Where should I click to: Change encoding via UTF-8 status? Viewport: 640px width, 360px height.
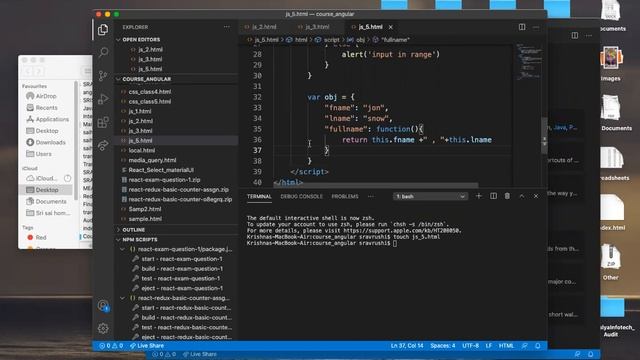pyautogui.click(x=470, y=346)
